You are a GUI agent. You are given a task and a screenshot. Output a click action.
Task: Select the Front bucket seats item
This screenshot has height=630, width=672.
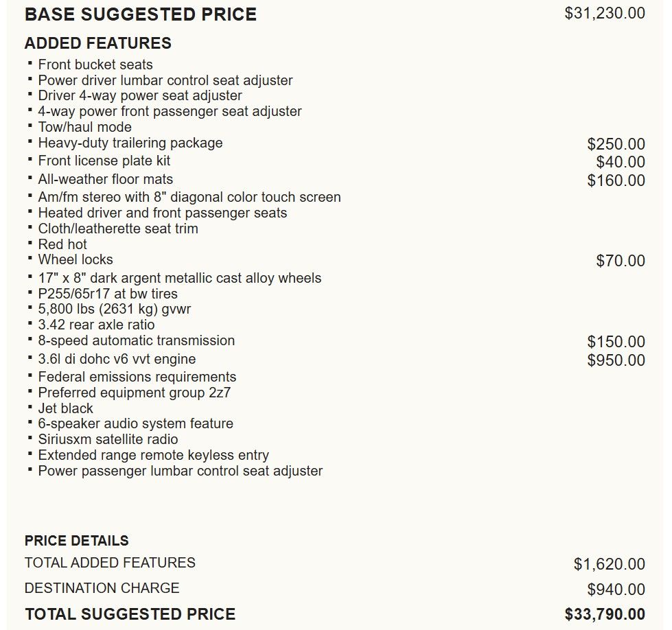tap(95, 65)
